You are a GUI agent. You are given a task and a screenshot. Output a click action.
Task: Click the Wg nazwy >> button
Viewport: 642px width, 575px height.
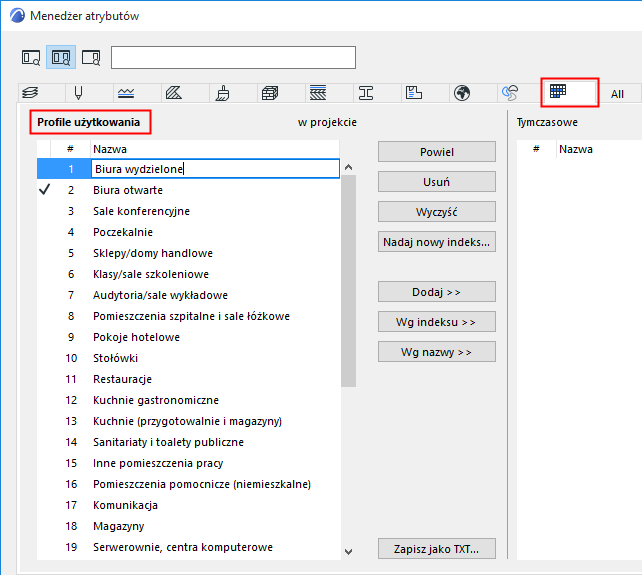[x=437, y=352]
